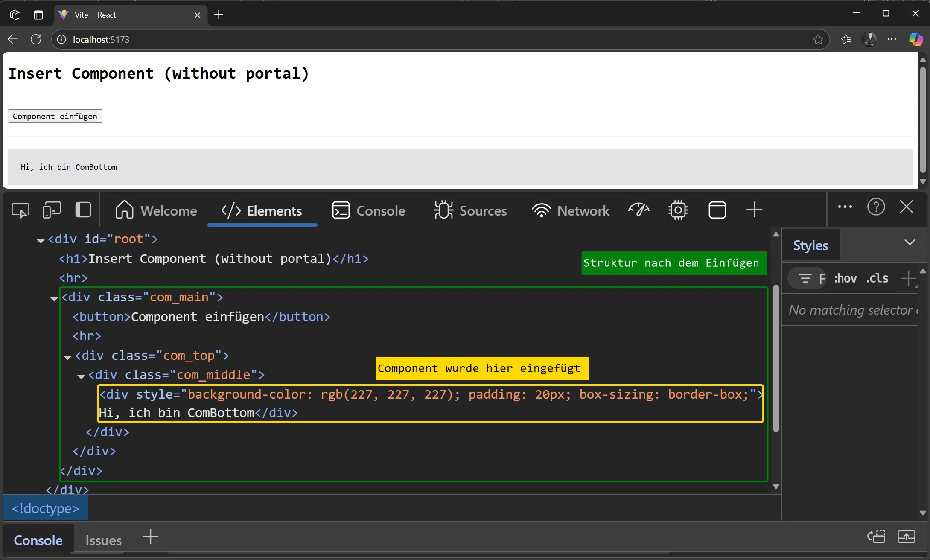Open the Application window icon tab
930x560 pixels.
(x=717, y=210)
